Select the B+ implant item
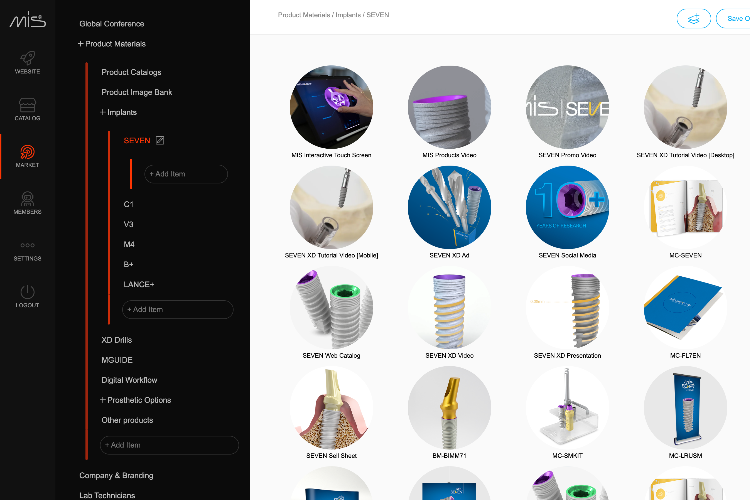Screen dimensions: 750x500 128,265
